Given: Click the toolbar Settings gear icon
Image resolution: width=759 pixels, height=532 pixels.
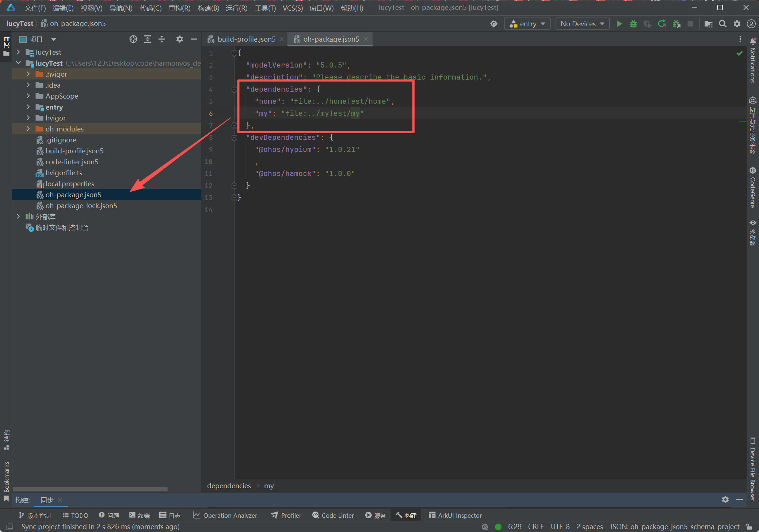Looking at the screenshot, I should pos(737,24).
